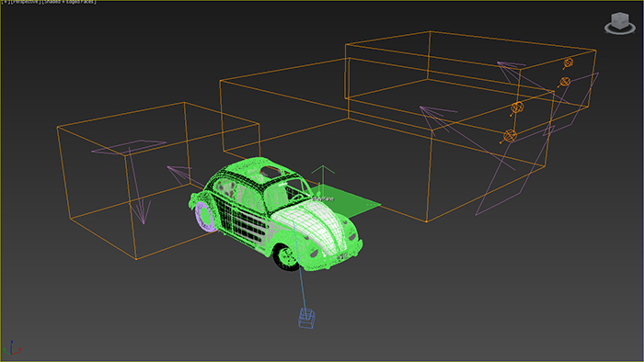Select the second orange sphere light from top
Viewport: 644px width, 362px height.
[565, 82]
